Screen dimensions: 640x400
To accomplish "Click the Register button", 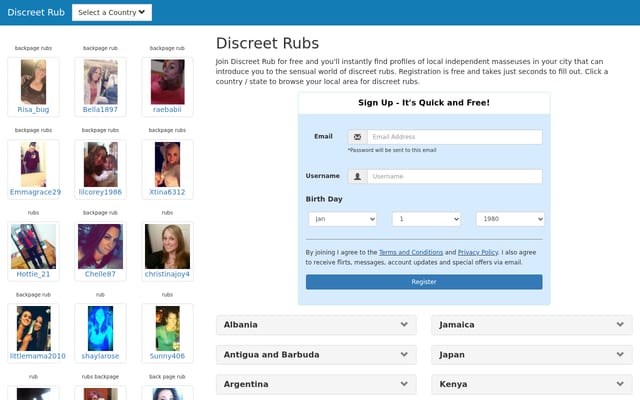I will [424, 282].
